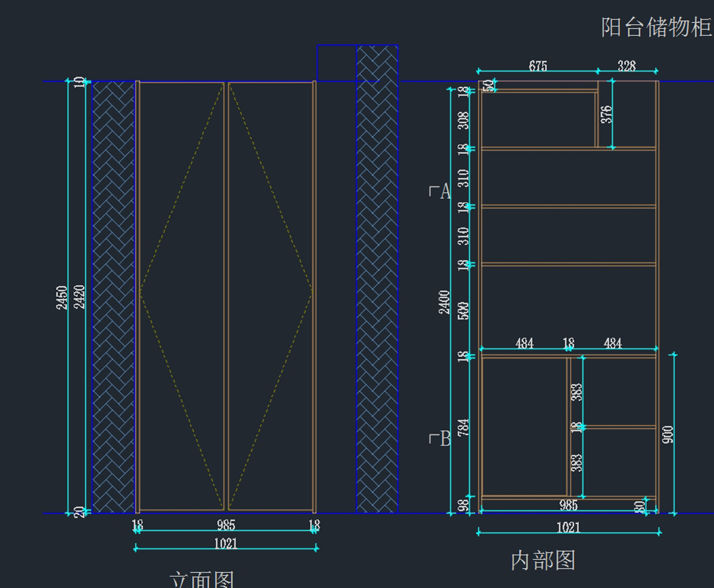The image size is (714, 588).
Task: Select the 2420 vertical dimension text
Action: click(79, 297)
